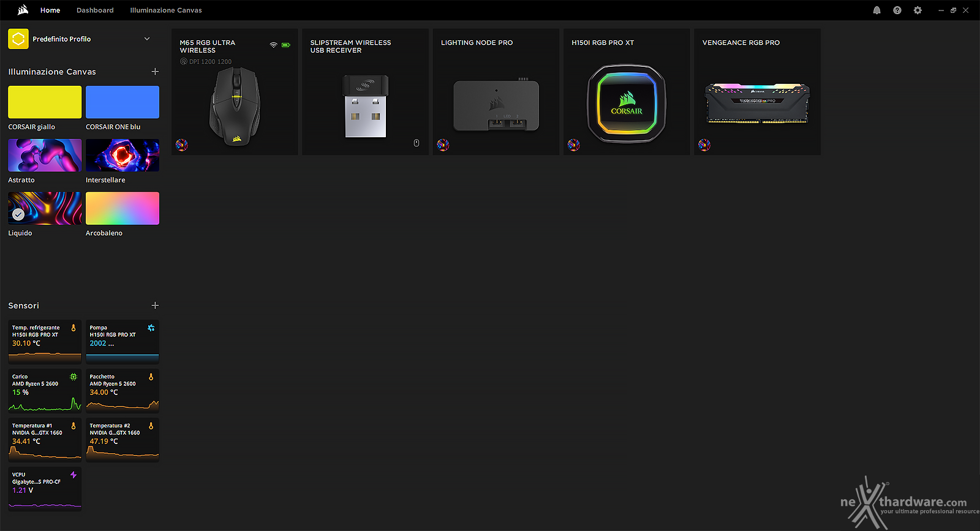The height and width of the screenshot is (531, 980).
Task: Open the M65 RGB Ultra Wireless device card
Action: tap(235, 92)
